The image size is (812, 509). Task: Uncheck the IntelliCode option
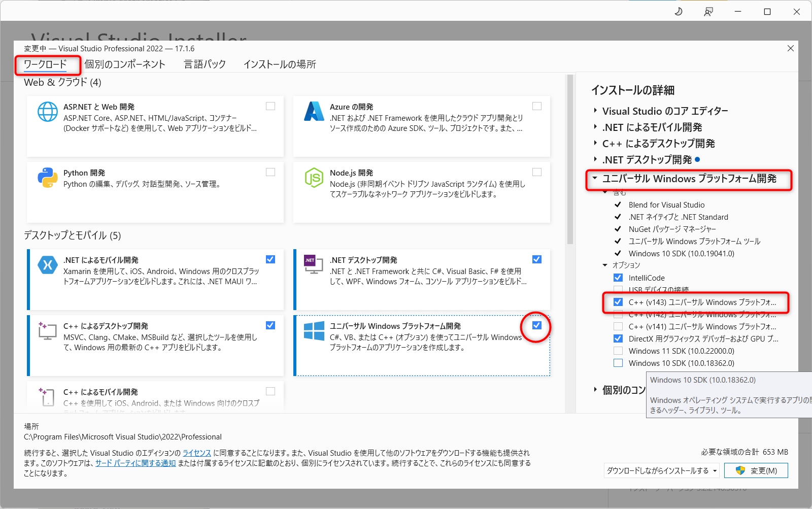[618, 278]
